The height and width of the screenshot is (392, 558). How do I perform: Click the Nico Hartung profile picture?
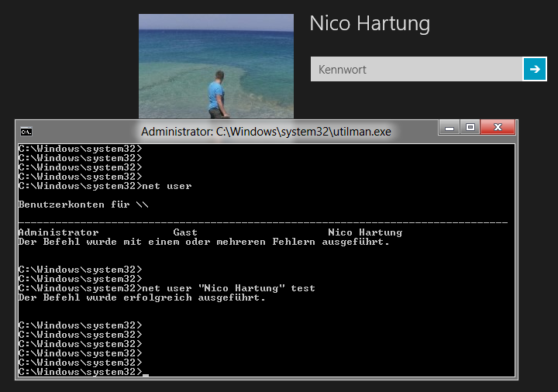(x=216, y=66)
